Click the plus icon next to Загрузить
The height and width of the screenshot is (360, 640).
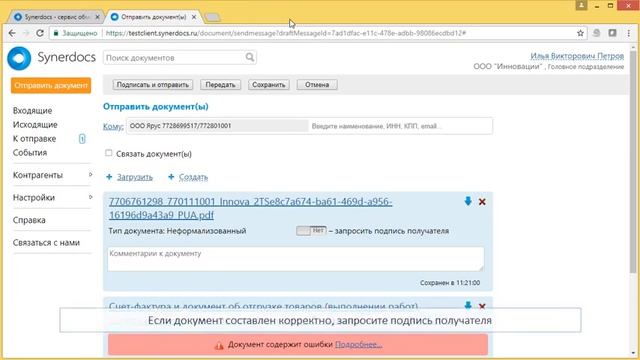(x=109, y=177)
